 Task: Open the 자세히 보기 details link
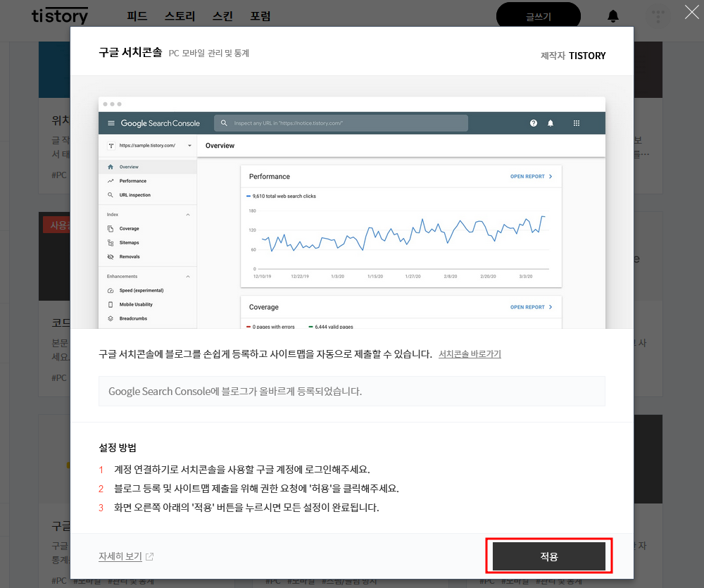pos(120,556)
